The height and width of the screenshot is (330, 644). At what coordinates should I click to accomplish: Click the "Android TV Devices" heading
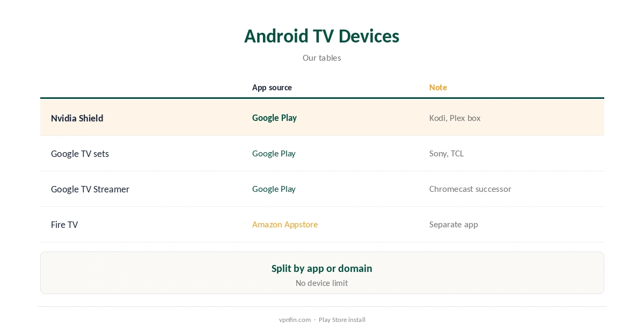(322, 36)
